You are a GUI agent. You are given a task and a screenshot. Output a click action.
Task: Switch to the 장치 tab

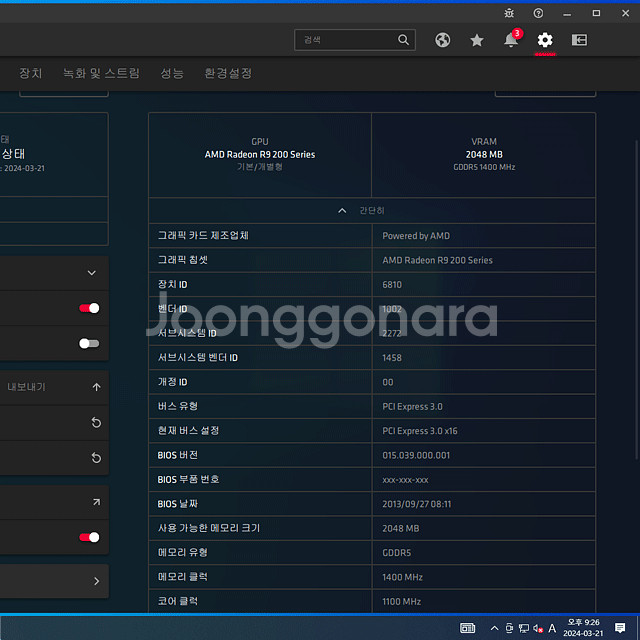(31, 73)
